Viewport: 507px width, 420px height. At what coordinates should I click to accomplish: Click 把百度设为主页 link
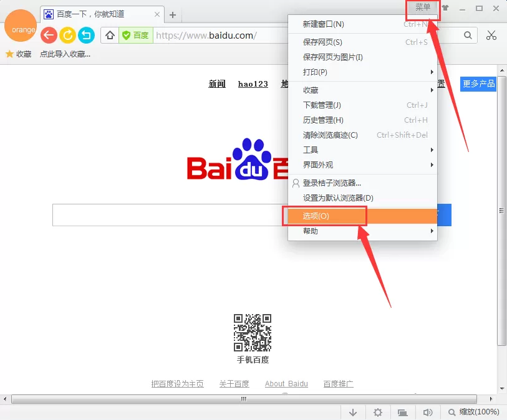coord(178,384)
